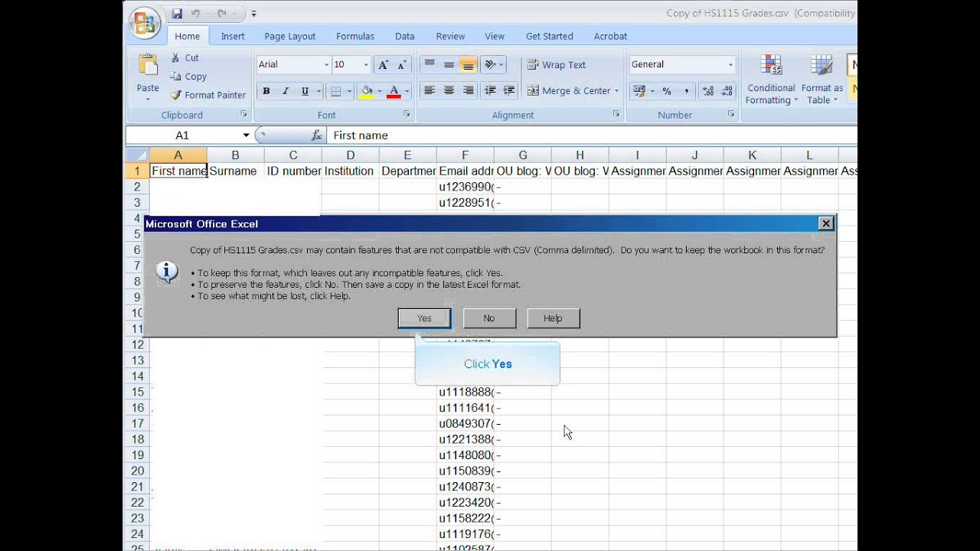Switch to the Page Layout tab
This screenshot has width=980, height=551.
coord(290,36)
